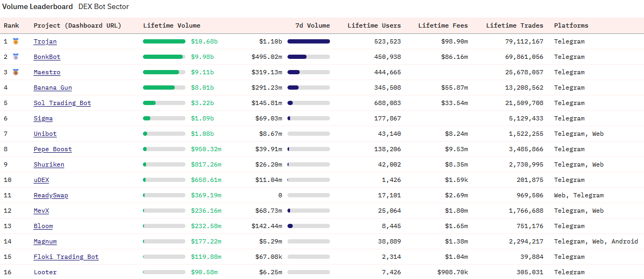This screenshot has height=279, width=644.
Task: Open the ReadySwap project link
Action: tap(51, 195)
